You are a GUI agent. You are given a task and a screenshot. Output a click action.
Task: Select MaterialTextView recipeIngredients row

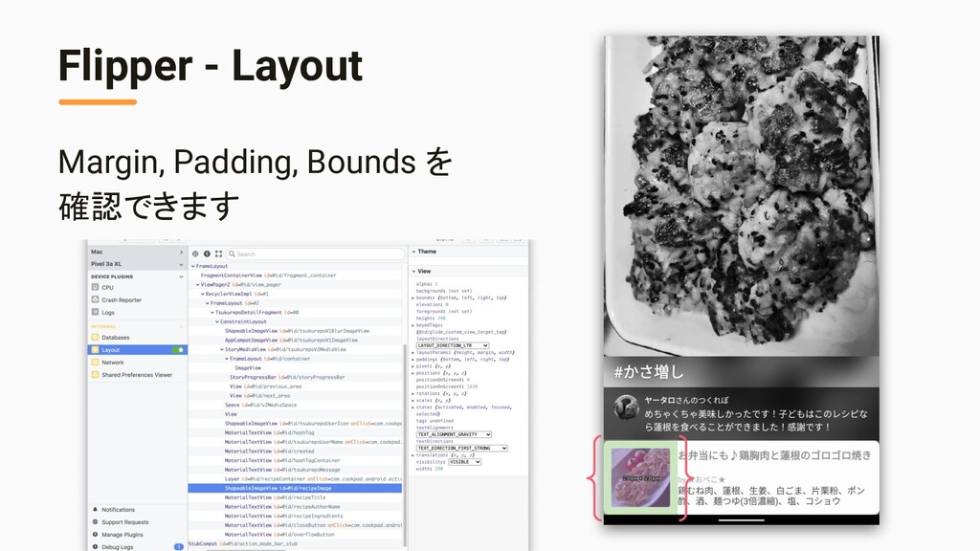pyautogui.click(x=295, y=516)
